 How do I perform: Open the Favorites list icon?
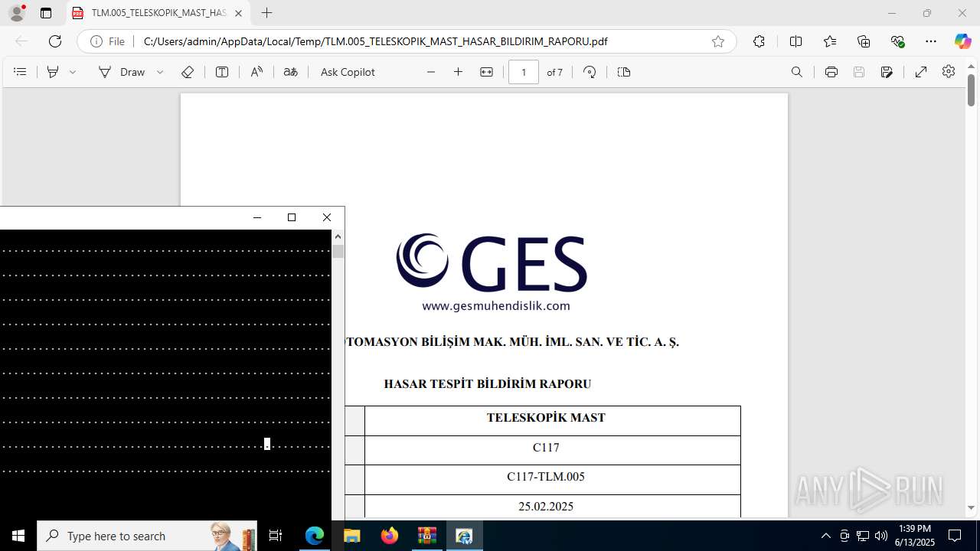[830, 41]
